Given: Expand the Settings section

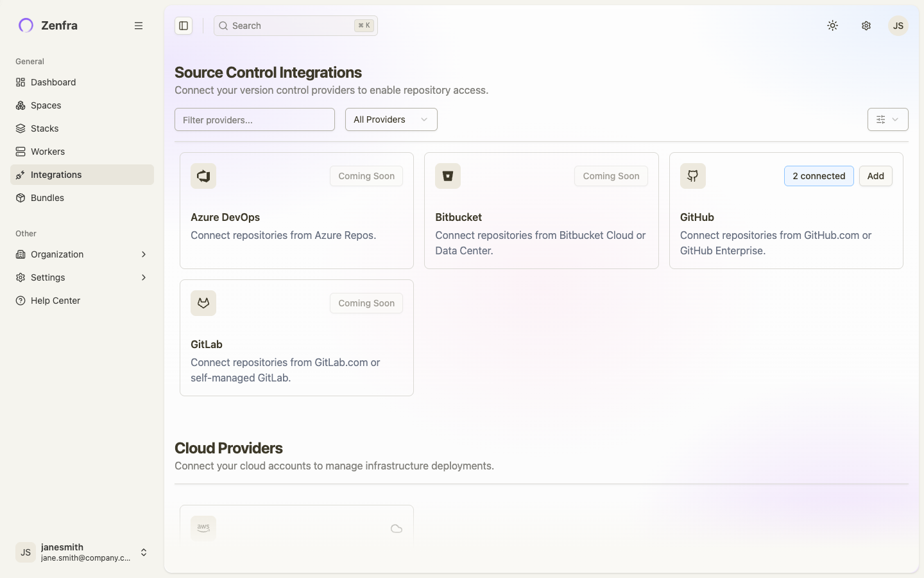Looking at the screenshot, I should tap(81, 277).
